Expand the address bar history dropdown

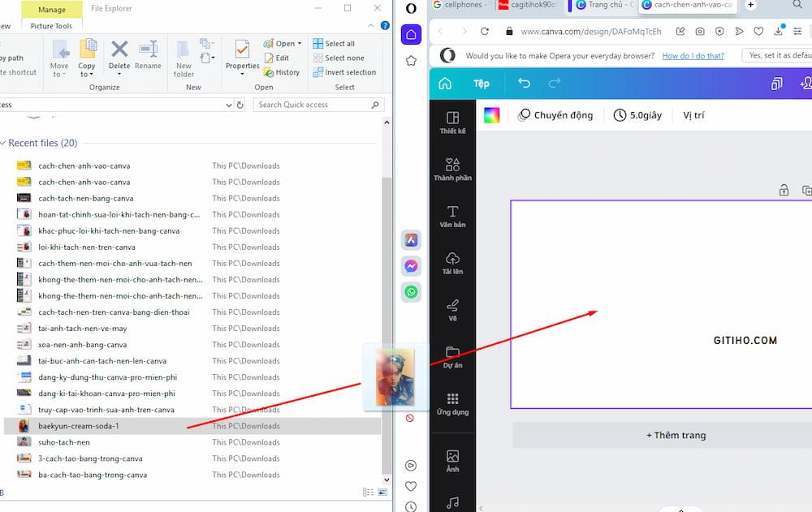pos(229,105)
